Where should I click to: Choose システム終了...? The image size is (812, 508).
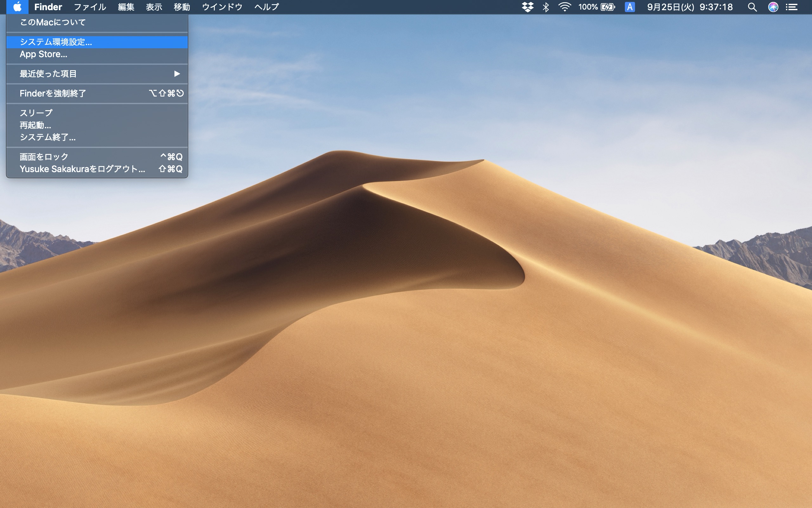pos(97,137)
